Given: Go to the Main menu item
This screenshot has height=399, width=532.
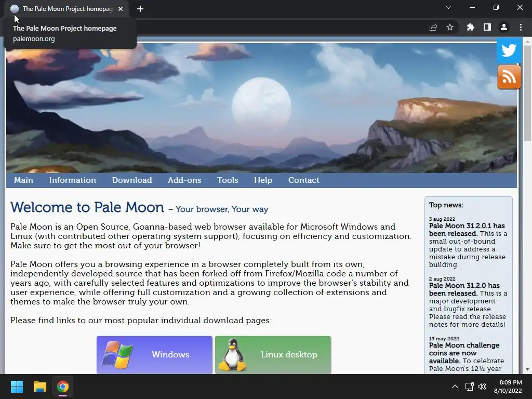Looking at the screenshot, I should coord(23,180).
